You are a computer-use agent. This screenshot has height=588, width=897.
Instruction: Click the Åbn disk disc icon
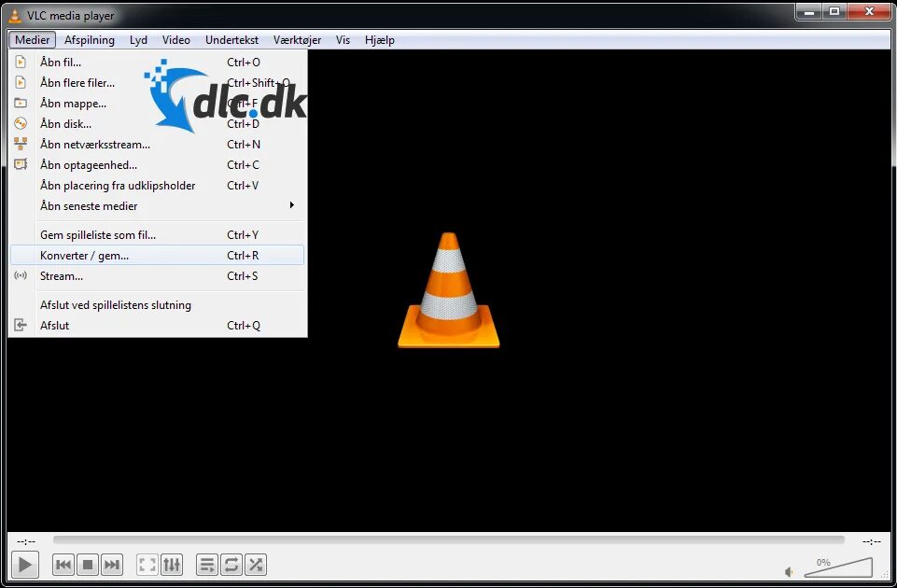click(21, 123)
